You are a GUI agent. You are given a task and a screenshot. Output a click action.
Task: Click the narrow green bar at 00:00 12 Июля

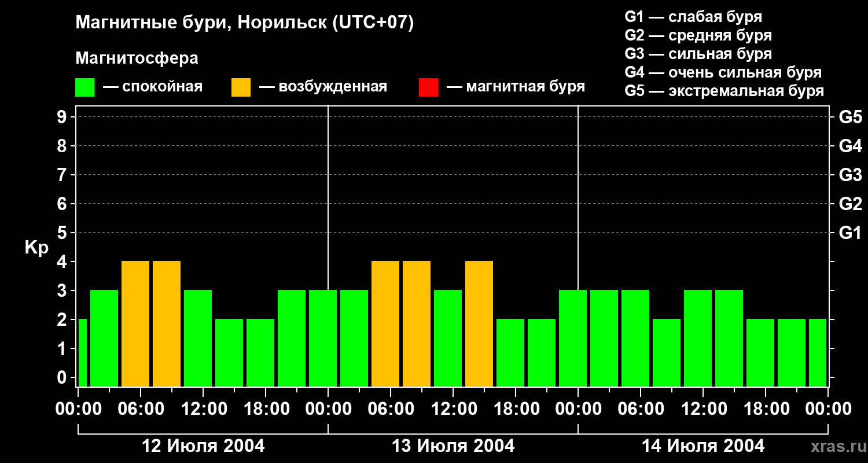click(82, 352)
